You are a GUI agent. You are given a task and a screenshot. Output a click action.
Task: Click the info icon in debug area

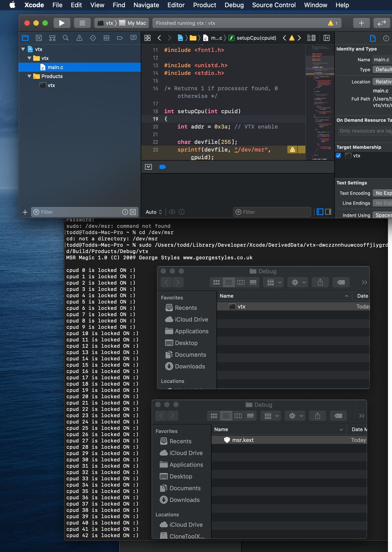[x=182, y=212]
